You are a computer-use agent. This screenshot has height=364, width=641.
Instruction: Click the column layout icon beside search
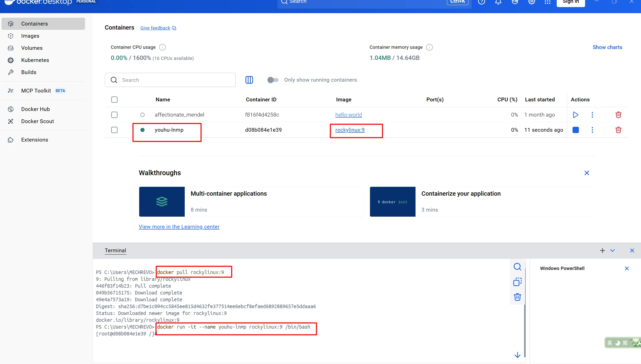point(249,80)
